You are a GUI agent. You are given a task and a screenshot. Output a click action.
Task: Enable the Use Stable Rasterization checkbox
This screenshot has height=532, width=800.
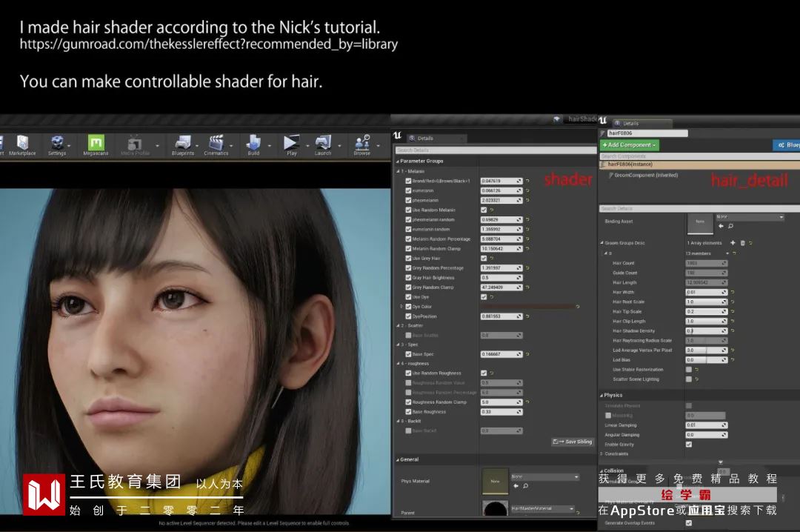point(688,369)
